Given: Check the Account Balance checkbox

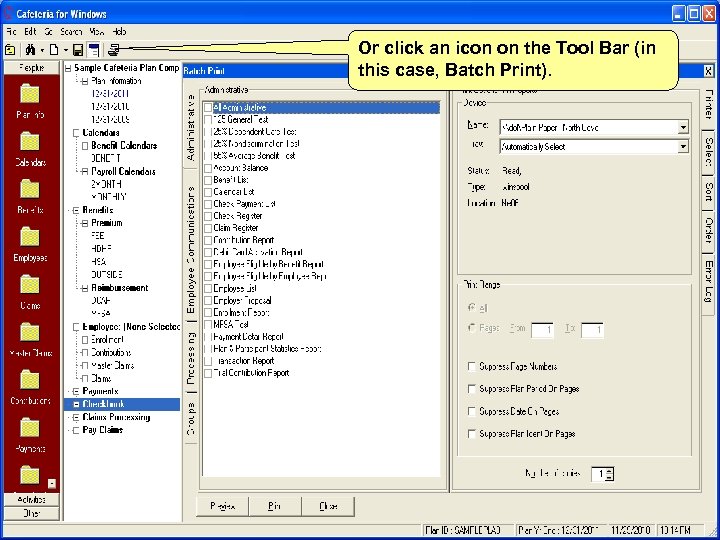Looking at the screenshot, I should 208,168.
